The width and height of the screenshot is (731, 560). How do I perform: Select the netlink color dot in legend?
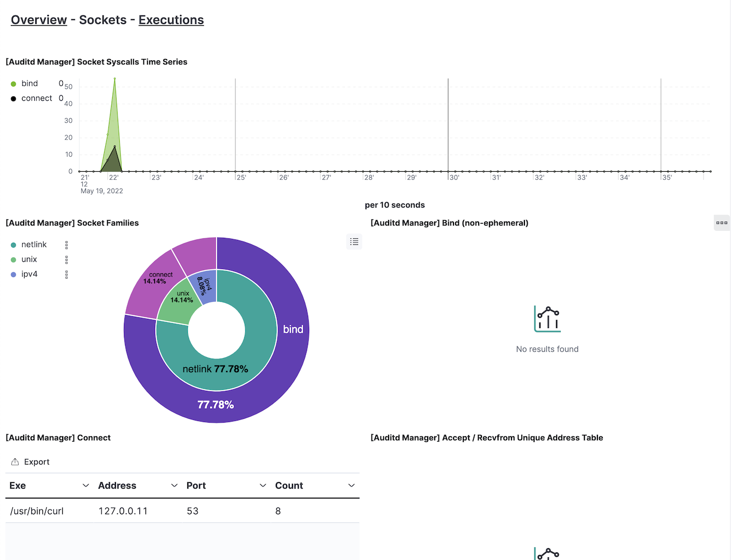point(12,244)
